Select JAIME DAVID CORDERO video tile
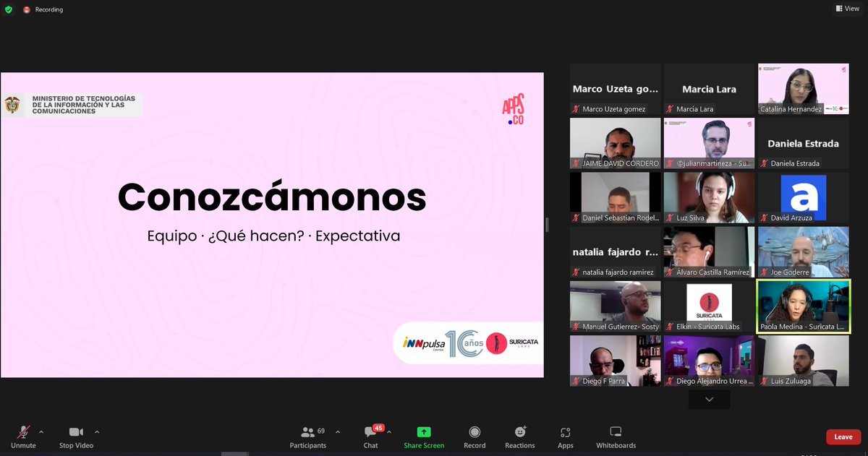Viewport: 868px width, 456px height. pyautogui.click(x=616, y=143)
